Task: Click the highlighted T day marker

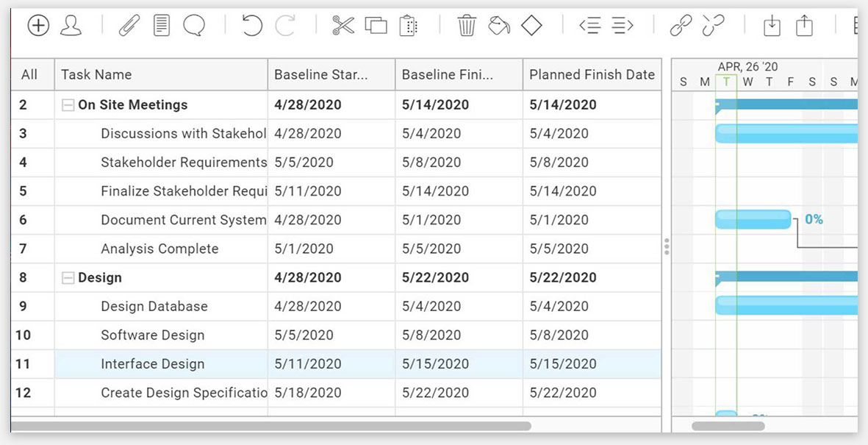Action: point(725,82)
